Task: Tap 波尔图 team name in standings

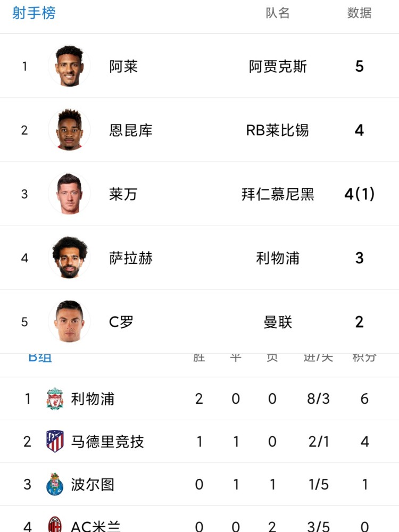Action: [92, 485]
